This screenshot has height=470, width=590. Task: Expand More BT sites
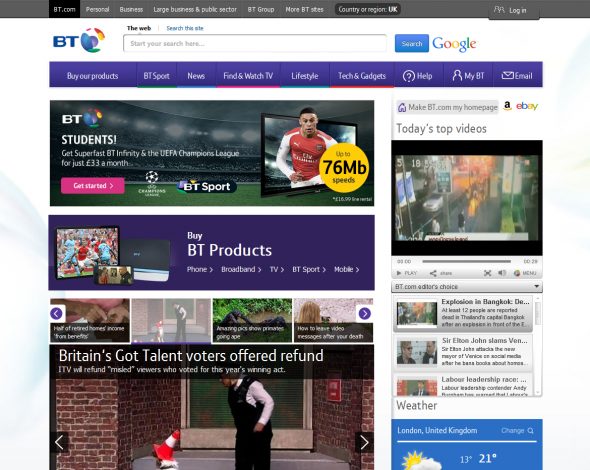(x=304, y=9)
